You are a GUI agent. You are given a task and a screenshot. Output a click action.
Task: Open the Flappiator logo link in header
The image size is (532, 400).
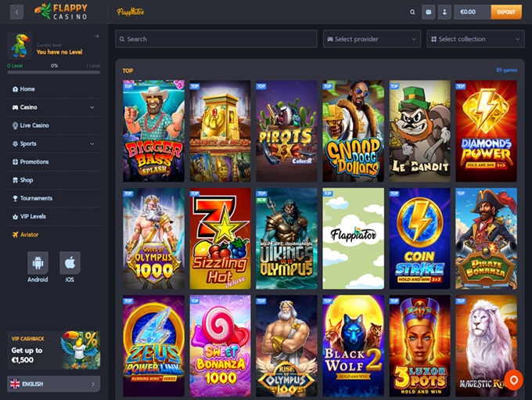point(130,12)
